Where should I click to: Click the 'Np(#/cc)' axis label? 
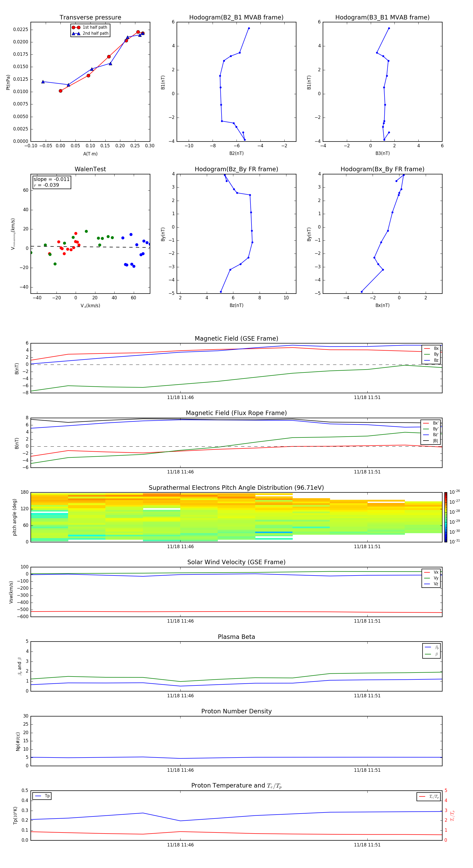tap(18, 741)
